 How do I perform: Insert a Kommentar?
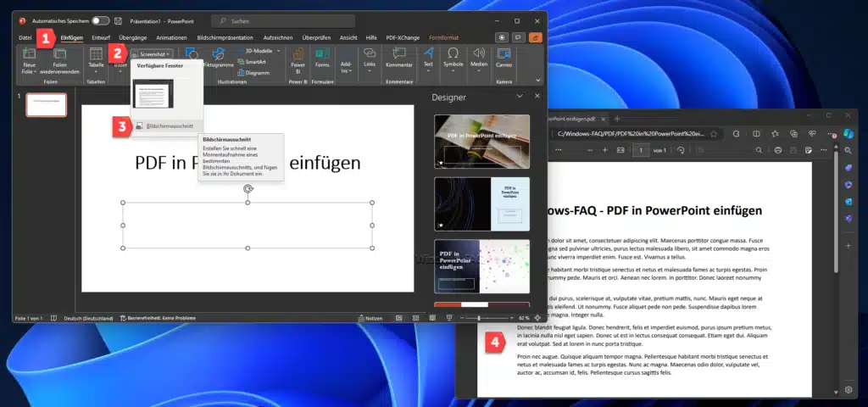click(x=399, y=58)
